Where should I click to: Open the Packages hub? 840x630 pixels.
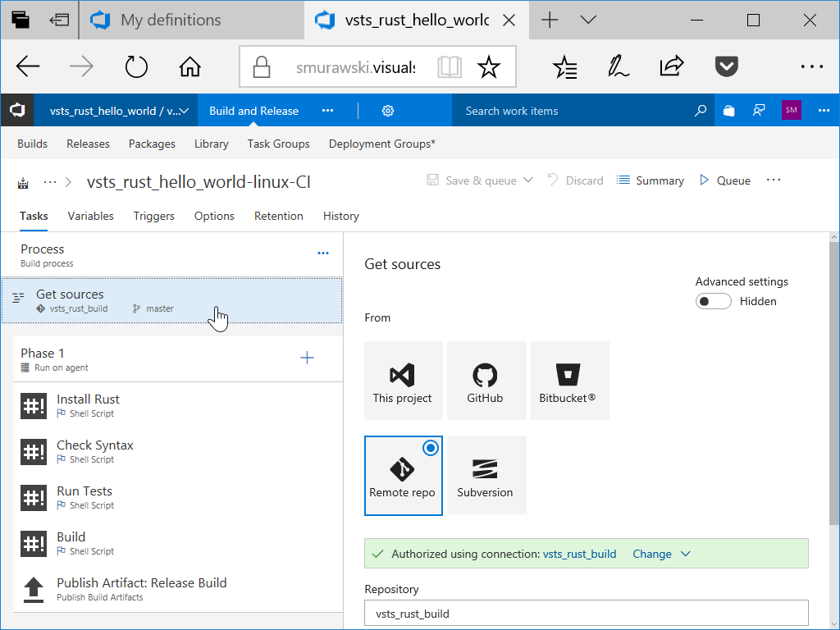click(152, 144)
